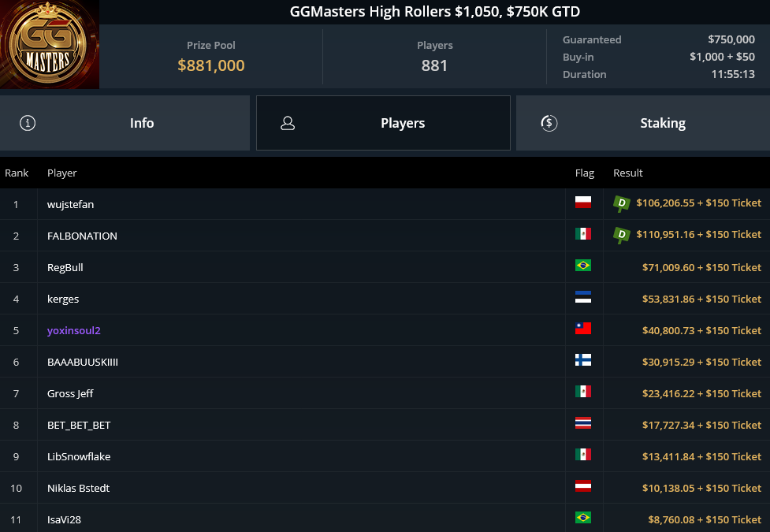Click BET_BET_BET's Thailand flag
770x532 pixels.
(x=583, y=423)
